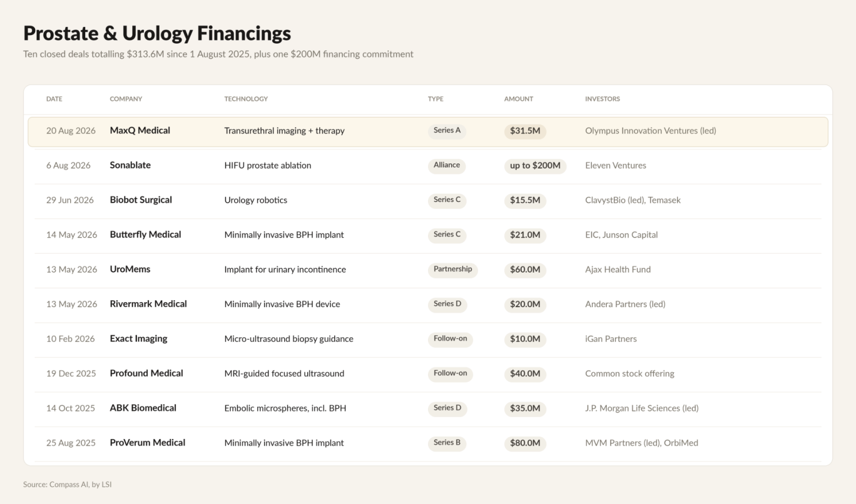The image size is (856, 504).
Task: Click the 20 Aug 2026 date cell
Action: point(71,131)
